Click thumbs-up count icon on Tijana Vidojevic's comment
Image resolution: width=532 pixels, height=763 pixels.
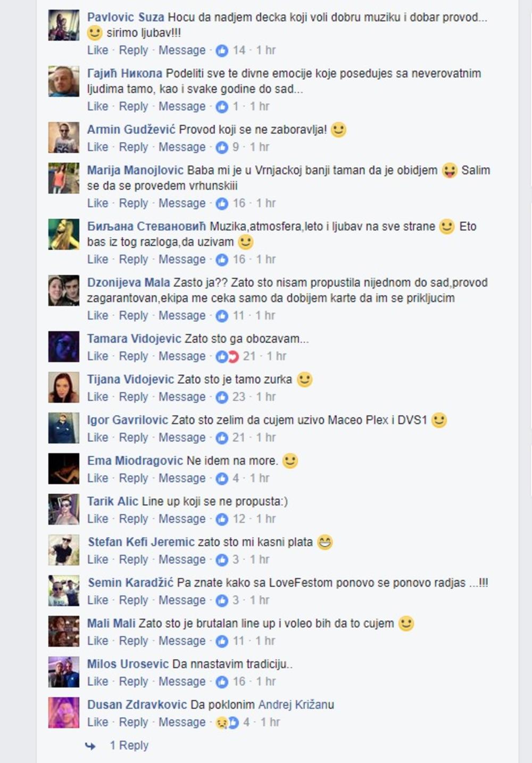click(222, 397)
